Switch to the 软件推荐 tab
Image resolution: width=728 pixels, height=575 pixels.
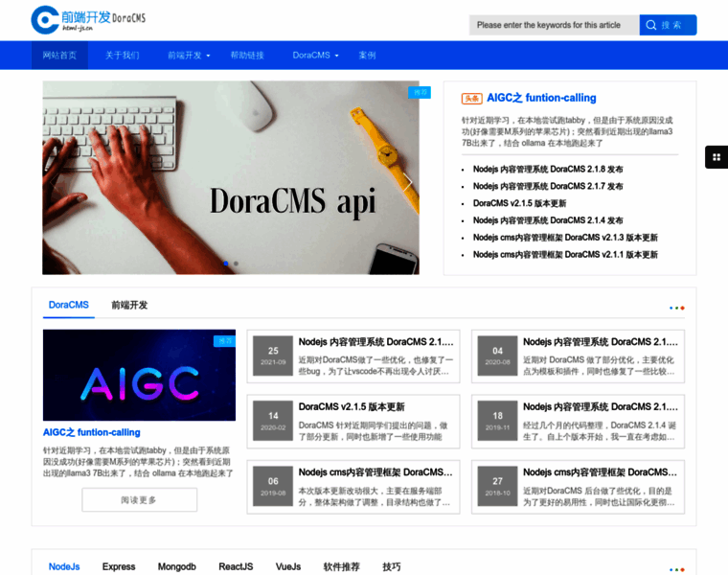(x=342, y=566)
